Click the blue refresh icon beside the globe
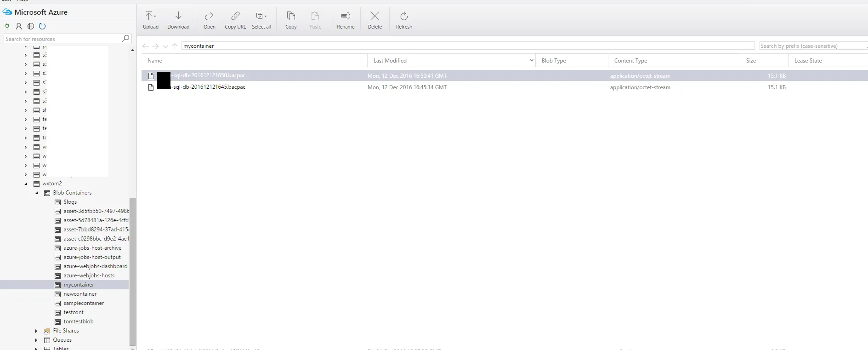 point(42,26)
